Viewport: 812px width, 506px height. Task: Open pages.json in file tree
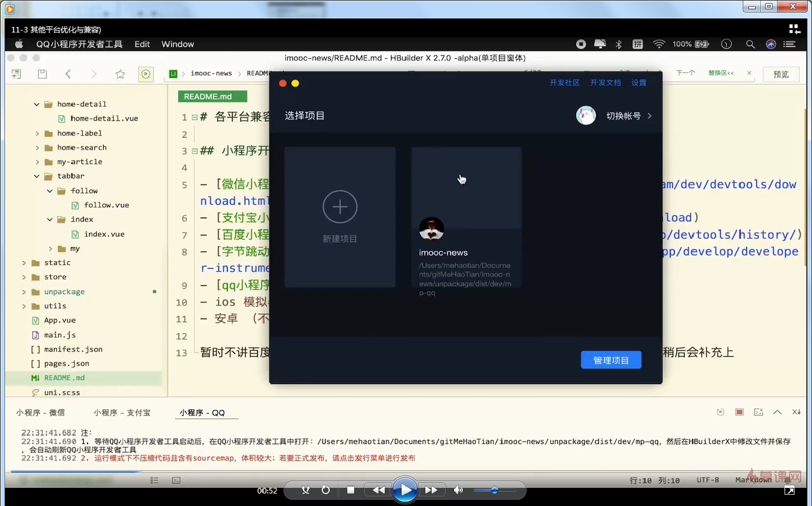(66, 364)
